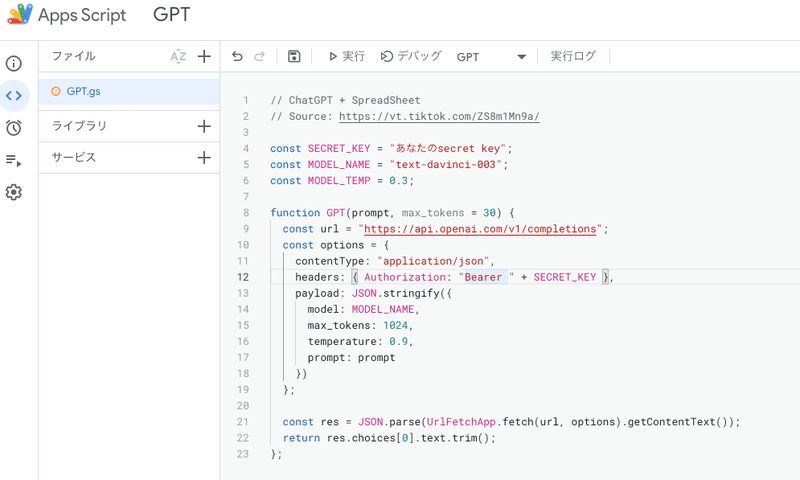Viewport: 800px width, 480px height.
Task: Click line number 12 in the gutter
Action: (x=243, y=277)
